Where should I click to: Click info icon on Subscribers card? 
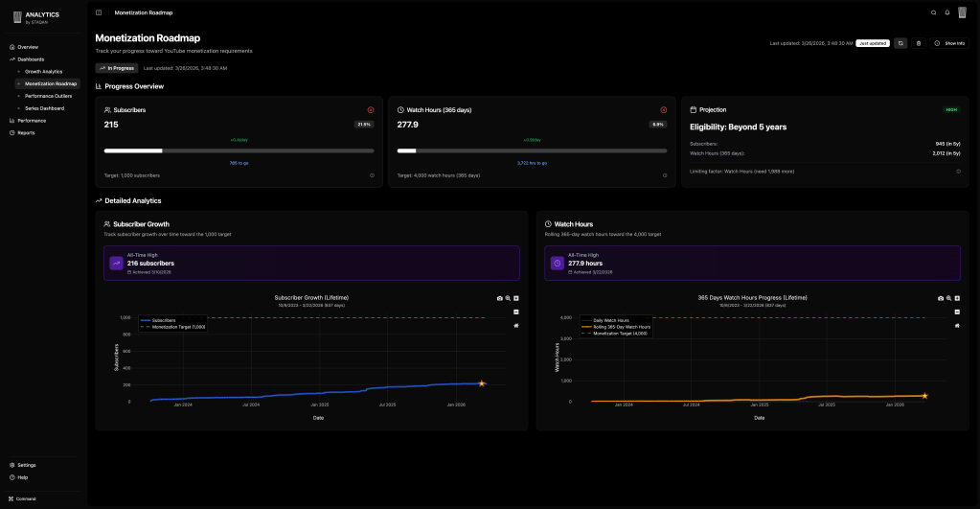(372, 175)
